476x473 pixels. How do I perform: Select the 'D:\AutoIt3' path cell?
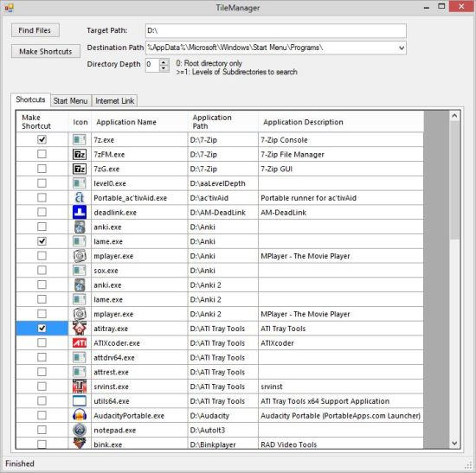[x=223, y=431]
